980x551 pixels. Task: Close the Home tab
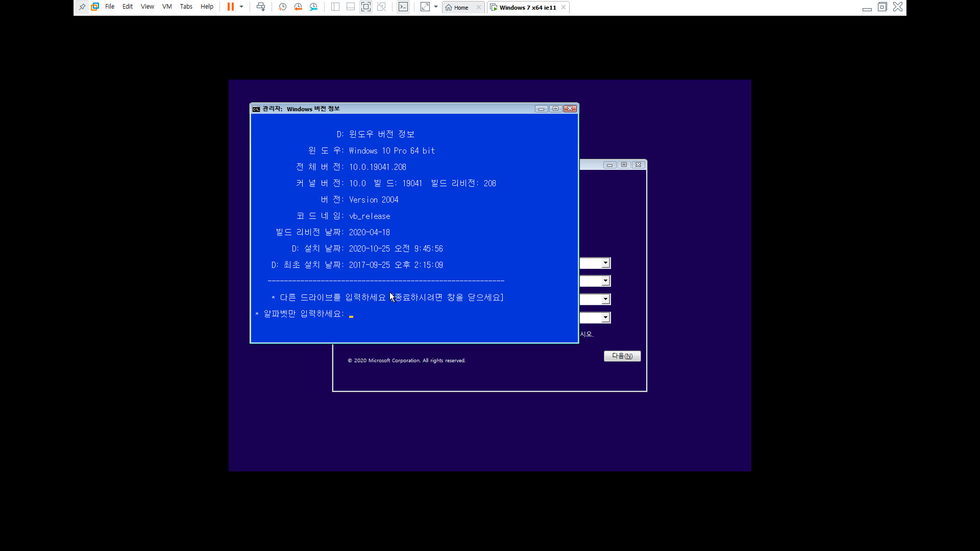479,8
